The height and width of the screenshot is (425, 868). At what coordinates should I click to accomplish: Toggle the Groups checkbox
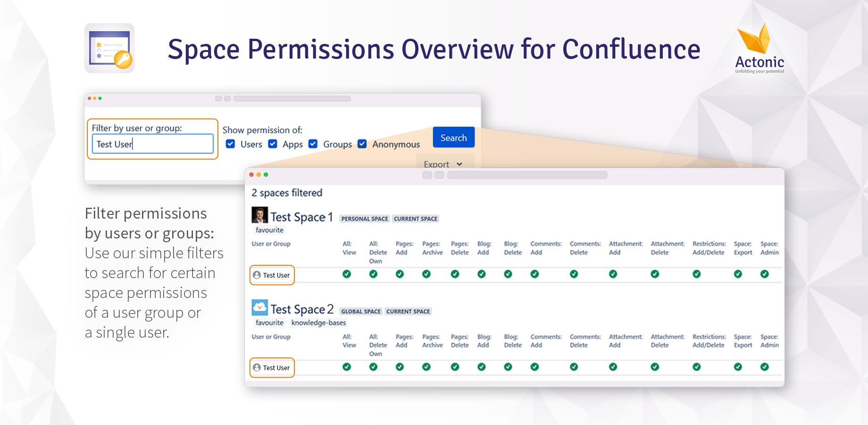[x=313, y=144]
